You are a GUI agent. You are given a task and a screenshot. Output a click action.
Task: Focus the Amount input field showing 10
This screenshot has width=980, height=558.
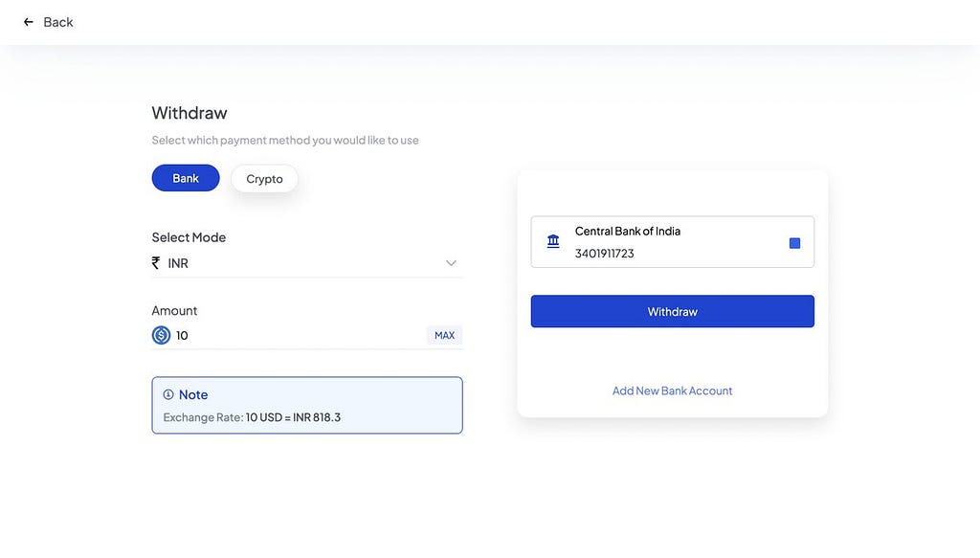(300, 336)
